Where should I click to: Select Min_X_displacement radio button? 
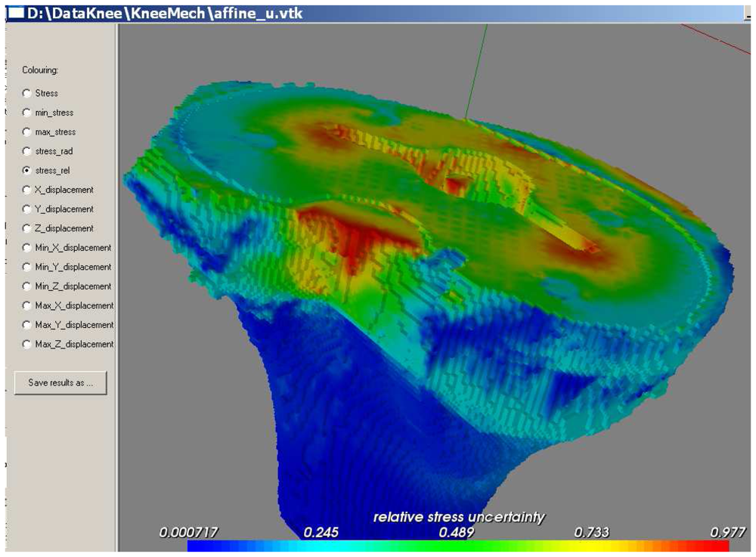(x=28, y=248)
